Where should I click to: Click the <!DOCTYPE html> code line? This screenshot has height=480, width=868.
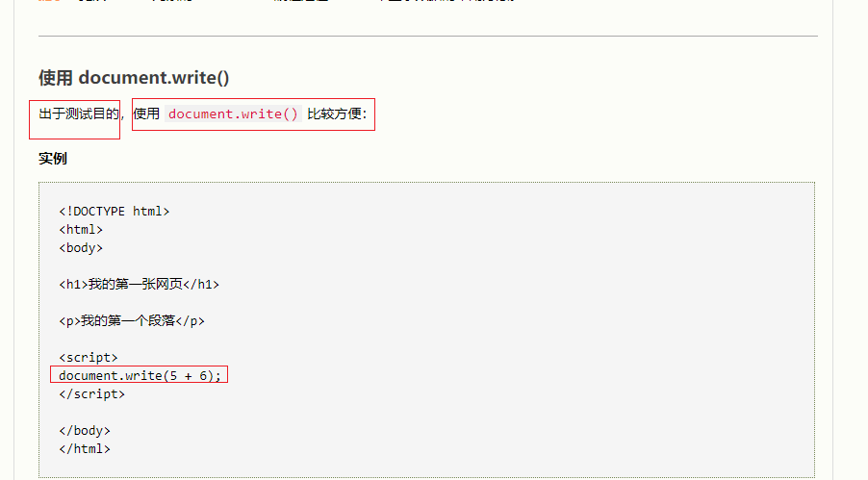[115, 212]
